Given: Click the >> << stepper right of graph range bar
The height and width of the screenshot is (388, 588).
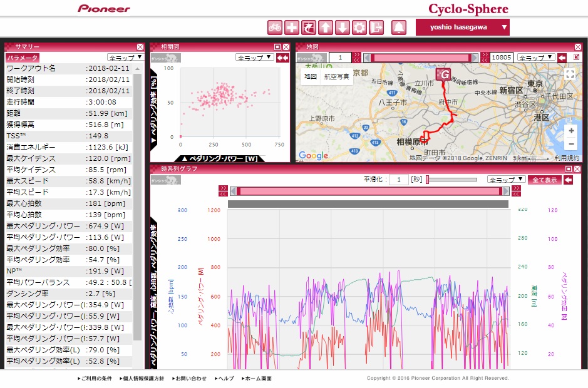Looking at the screenshot, I should click(x=516, y=191).
